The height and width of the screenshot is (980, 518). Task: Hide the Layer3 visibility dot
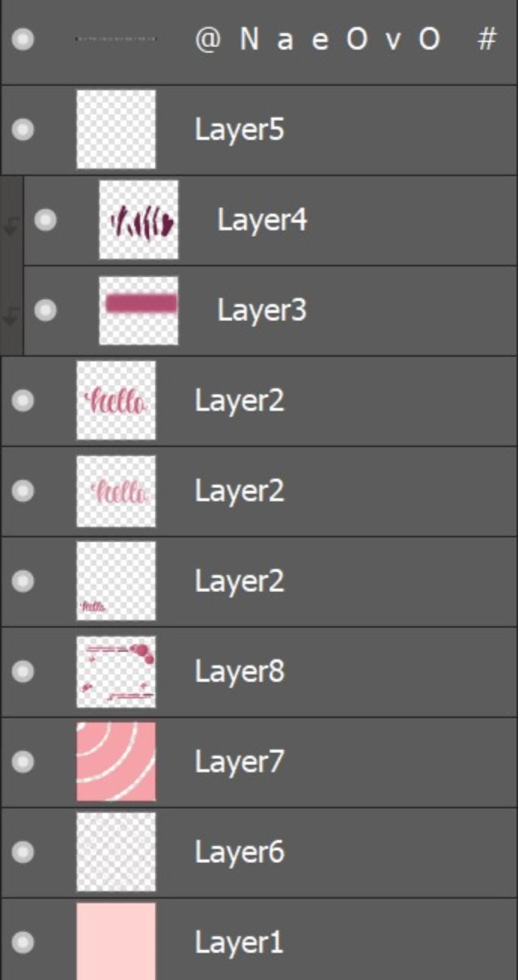pyautogui.click(x=45, y=310)
